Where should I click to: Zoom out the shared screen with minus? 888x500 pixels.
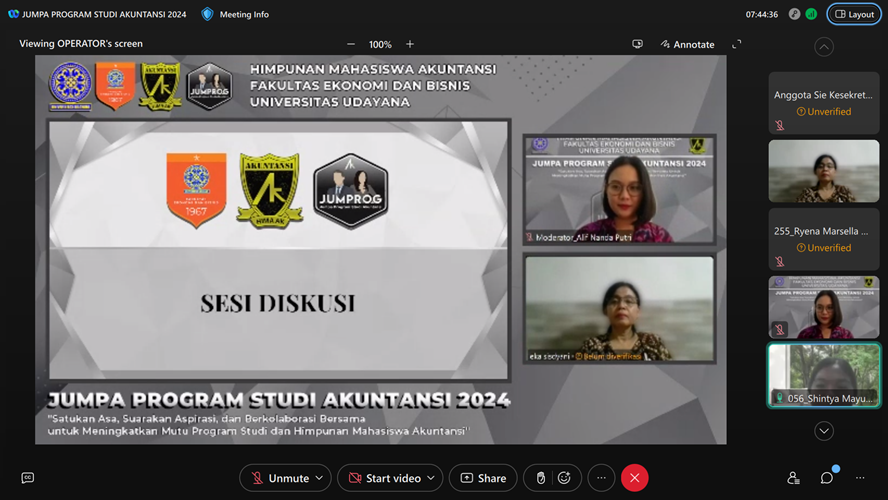[351, 44]
